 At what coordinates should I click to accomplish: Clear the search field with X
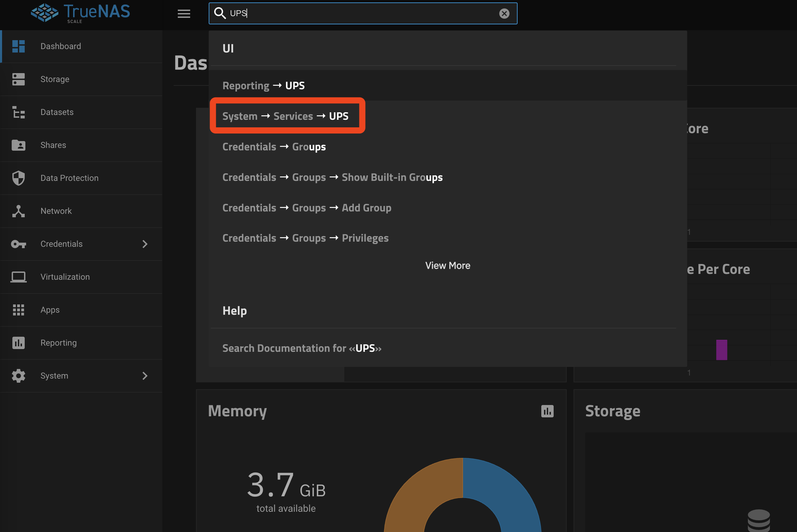coord(504,13)
